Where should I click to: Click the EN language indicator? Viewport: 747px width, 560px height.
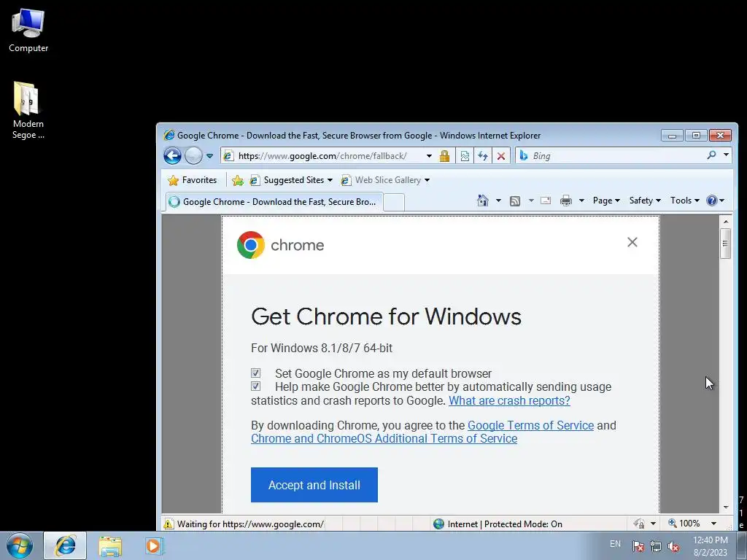[615, 543]
